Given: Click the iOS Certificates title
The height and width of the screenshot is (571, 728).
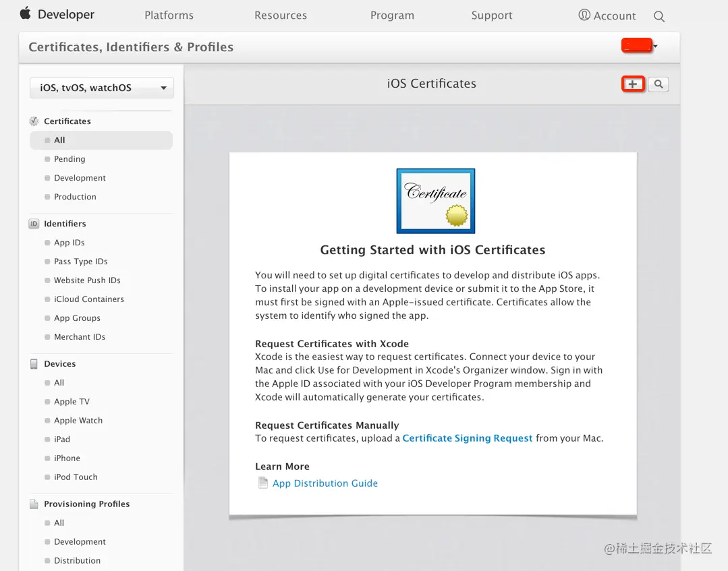Looking at the screenshot, I should point(432,84).
